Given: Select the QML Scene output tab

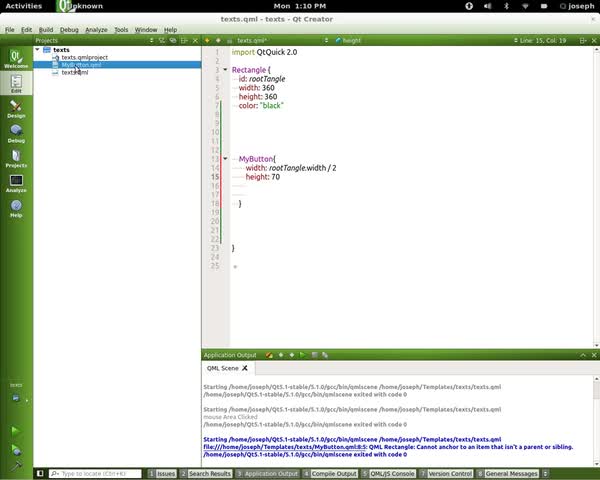Looking at the screenshot, I should [222, 368].
